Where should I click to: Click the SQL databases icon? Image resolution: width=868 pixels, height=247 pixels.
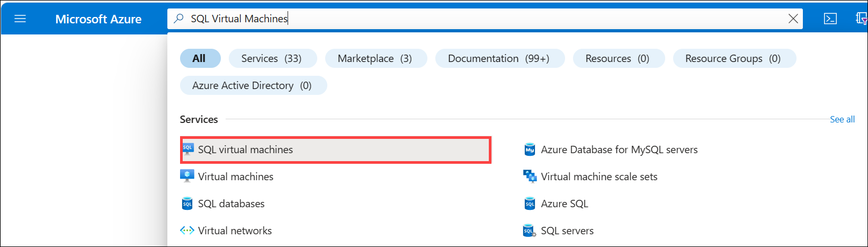pyautogui.click(x=187, y=204)
